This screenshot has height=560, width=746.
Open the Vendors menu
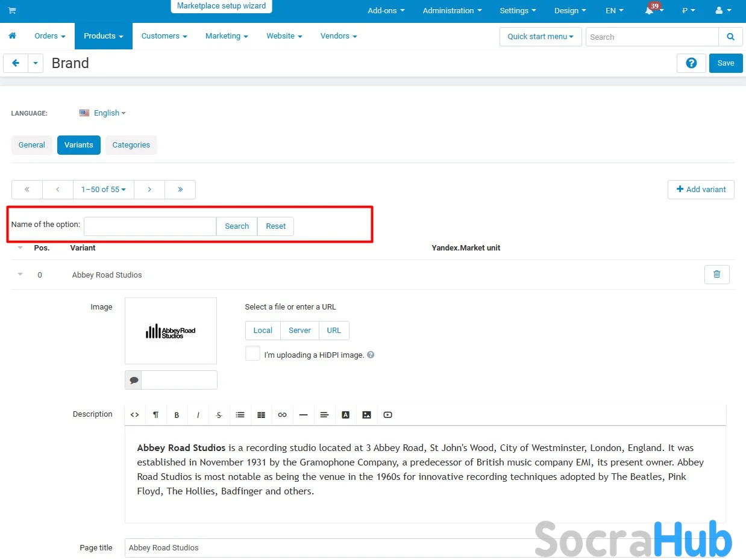(x=339, y=36)
